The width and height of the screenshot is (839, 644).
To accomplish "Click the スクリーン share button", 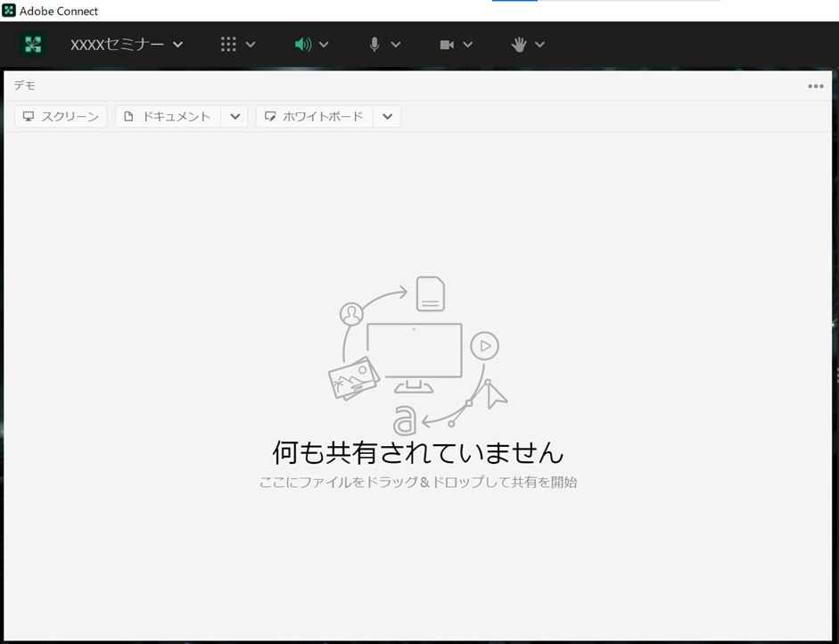I will point(61,116).
